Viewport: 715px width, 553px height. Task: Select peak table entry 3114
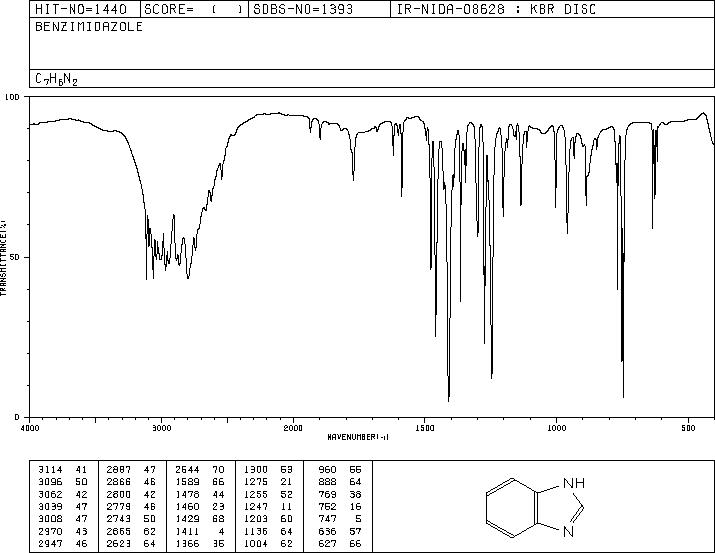coord(62,470)
